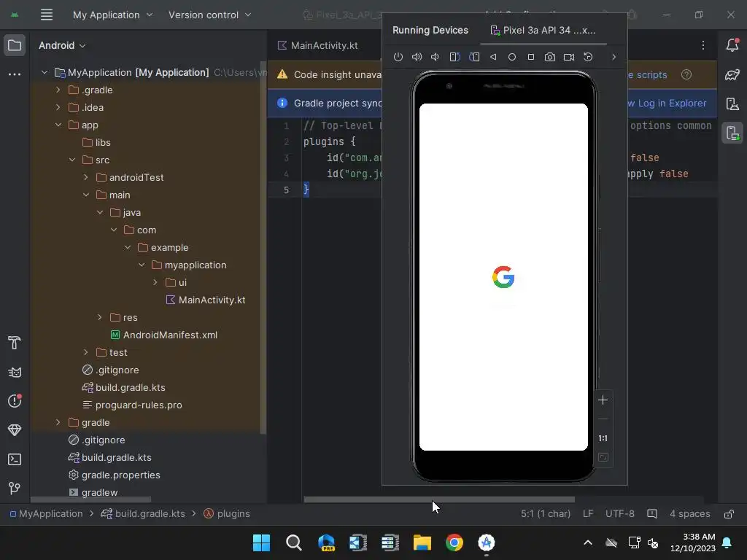Open the main hamburger menu
Image resolution: width=747 pixels, height=560 pixels.
point(47,15)
